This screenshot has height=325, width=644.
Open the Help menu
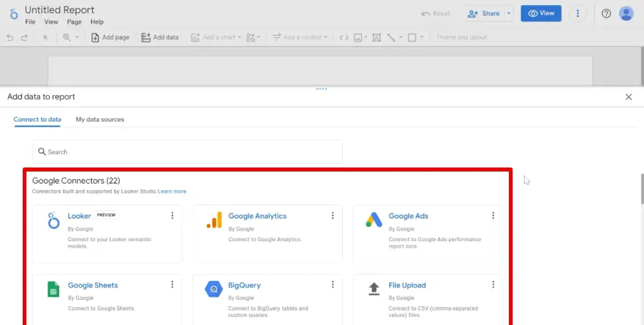tap(97, 22)
